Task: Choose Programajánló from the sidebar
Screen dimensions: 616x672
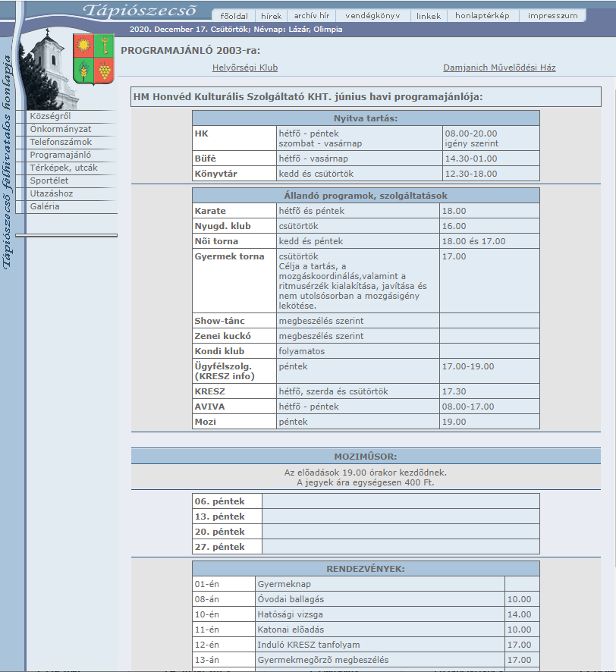Action: tap(60, 155)
